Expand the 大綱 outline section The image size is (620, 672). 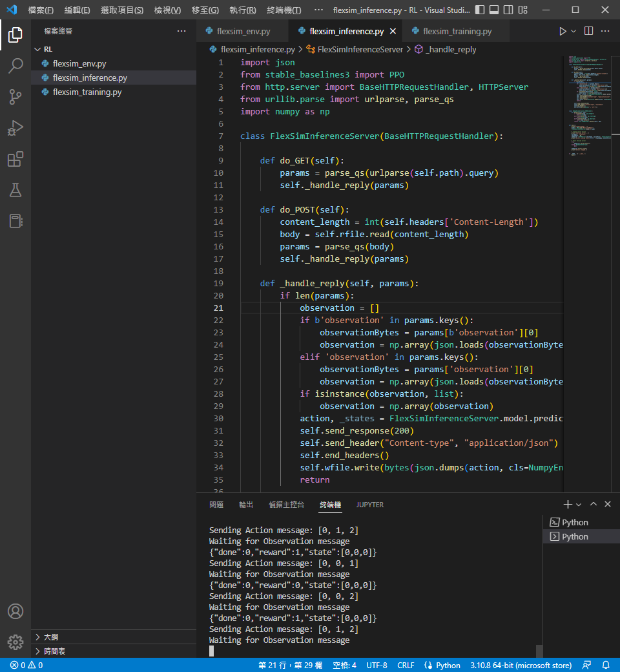[x=50, y=637]
